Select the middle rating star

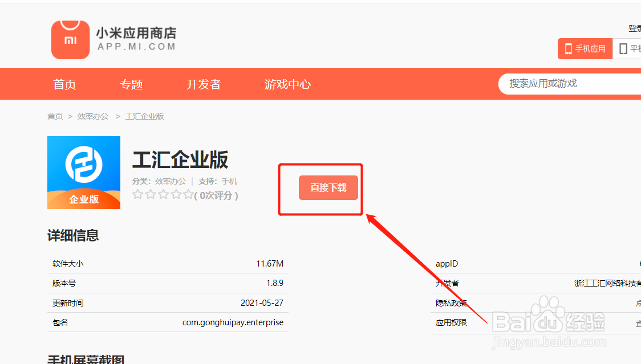point(163,194)
